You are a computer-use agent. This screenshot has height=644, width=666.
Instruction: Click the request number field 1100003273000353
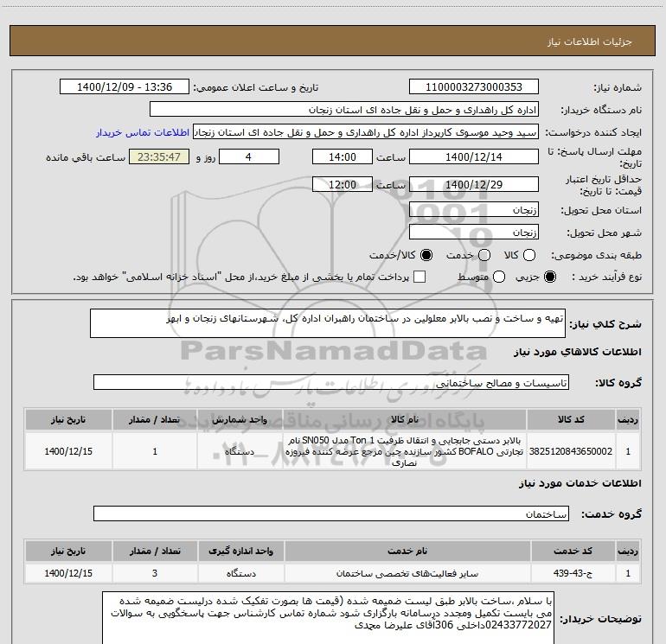[x=474, y=87]
